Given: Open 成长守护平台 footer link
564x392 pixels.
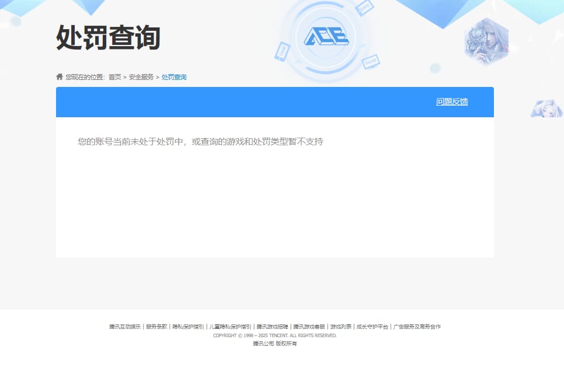Looking at the screenshot, I should (372, 327).
